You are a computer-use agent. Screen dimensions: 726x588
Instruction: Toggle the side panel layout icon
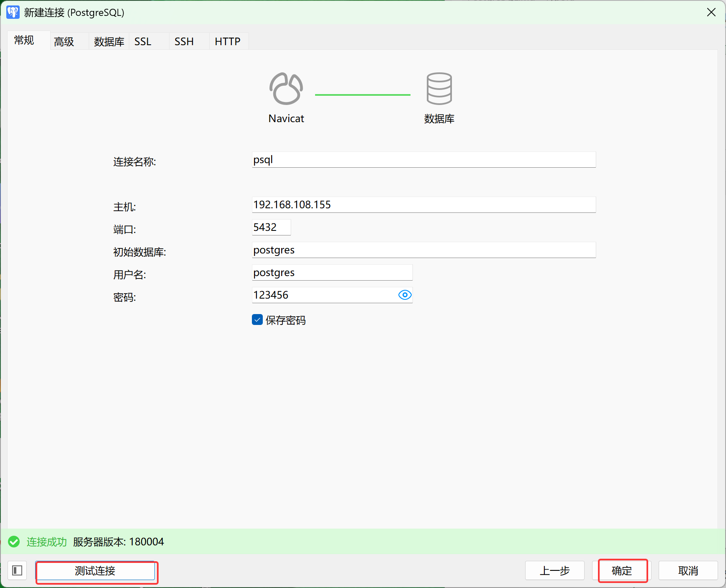pyautogui.click(x=17, y=570)
